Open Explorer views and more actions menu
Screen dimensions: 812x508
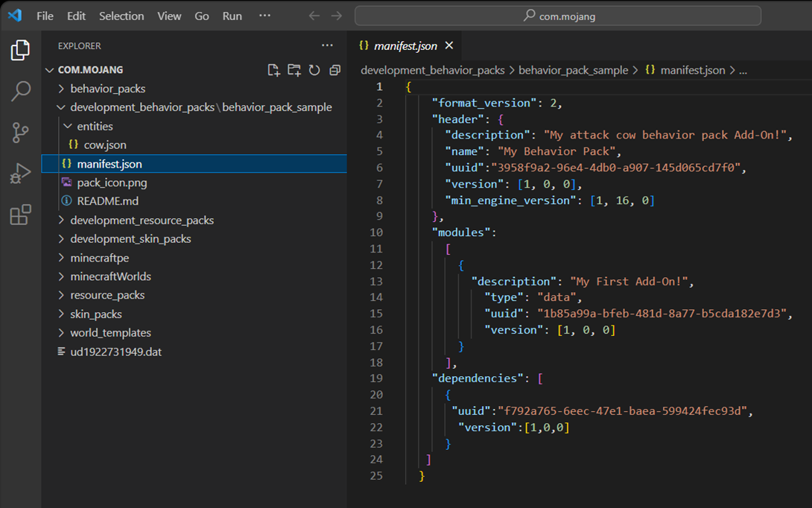tap(327, 45)
